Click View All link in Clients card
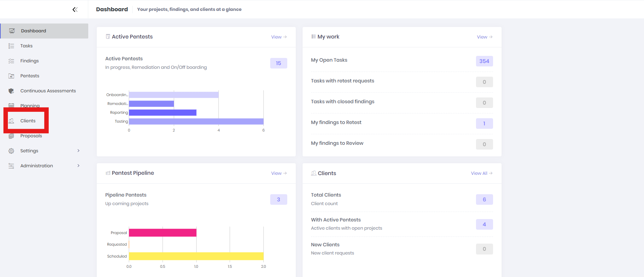644x277 pixels. [481, 173]
